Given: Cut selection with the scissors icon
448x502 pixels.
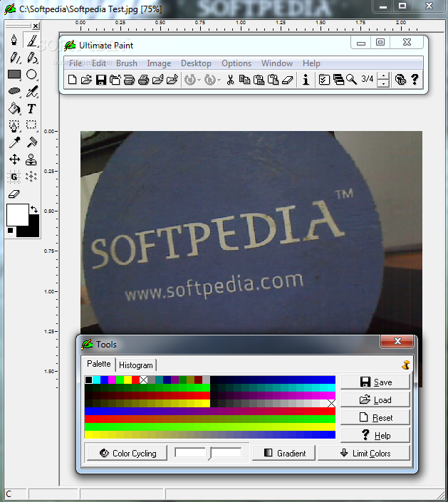Looking at the screenshot, I should point(230,80).
